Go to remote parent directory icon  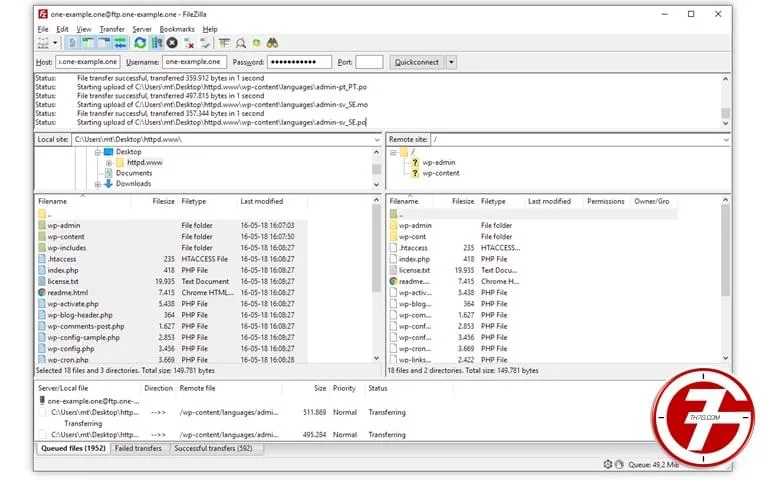click(393, 214)
